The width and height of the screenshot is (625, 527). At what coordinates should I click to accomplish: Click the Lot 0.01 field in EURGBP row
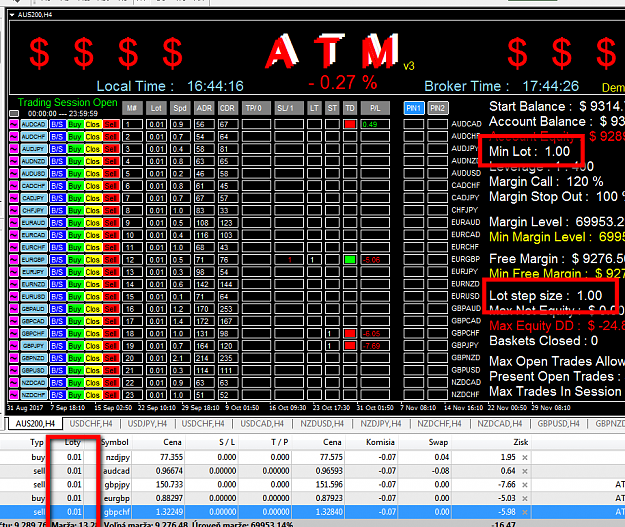(156, 260)
